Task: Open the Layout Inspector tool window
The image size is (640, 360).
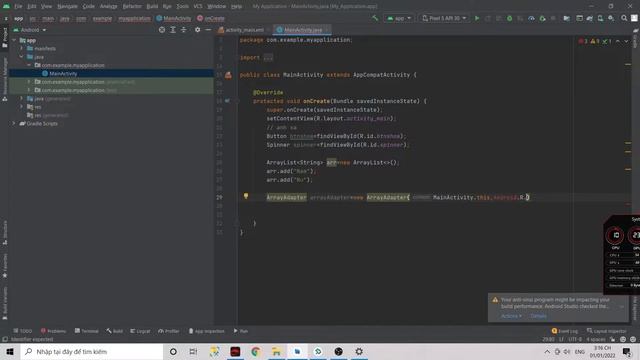Action: (607, 331)
